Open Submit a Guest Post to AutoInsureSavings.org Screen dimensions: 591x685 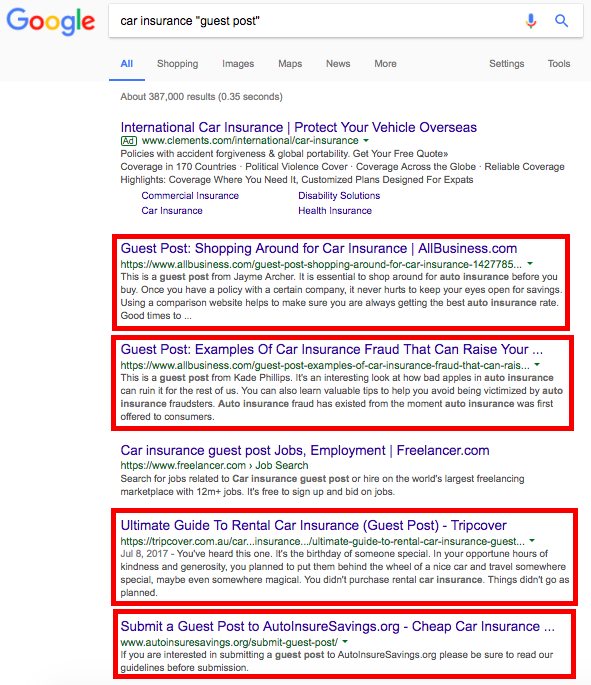338,626
